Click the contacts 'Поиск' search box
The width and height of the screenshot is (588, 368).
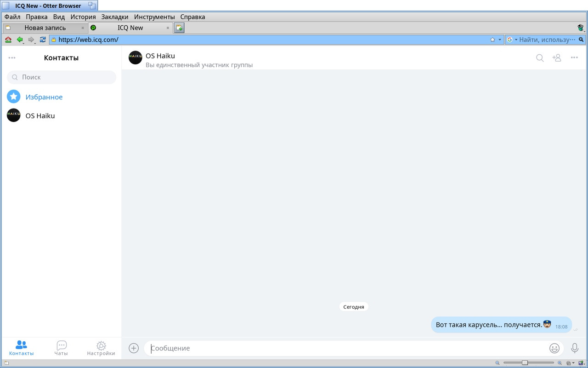[x=62, y=77]
